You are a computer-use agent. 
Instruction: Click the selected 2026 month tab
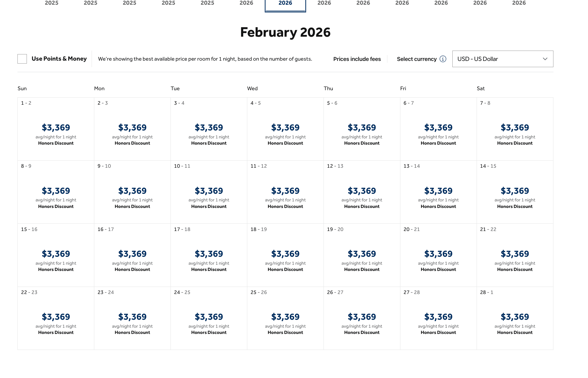(x=285, y=4)
